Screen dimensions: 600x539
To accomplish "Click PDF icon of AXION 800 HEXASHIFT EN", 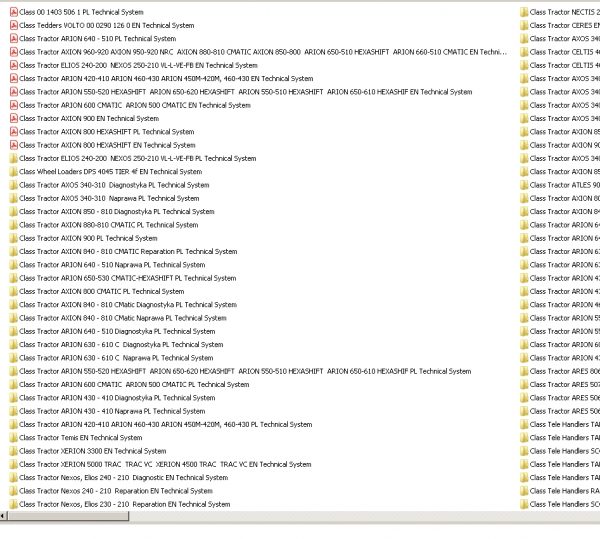I will pos(13,145).
